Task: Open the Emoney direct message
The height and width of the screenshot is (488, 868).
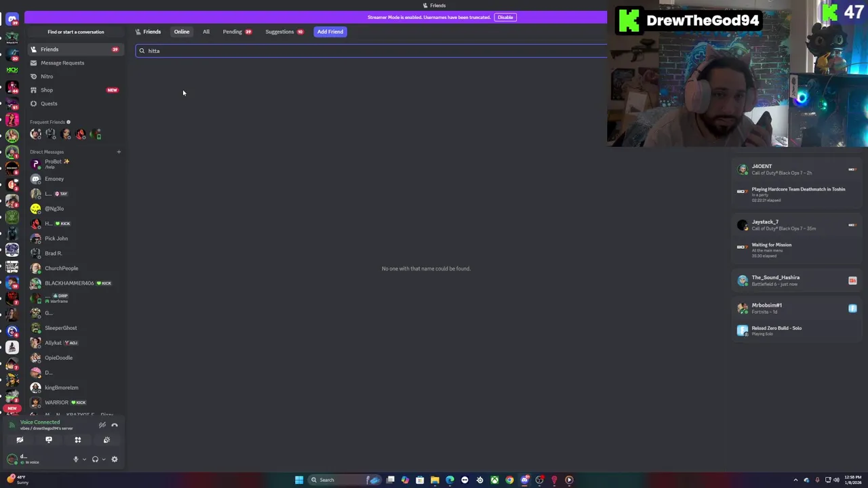Action: 75,179
